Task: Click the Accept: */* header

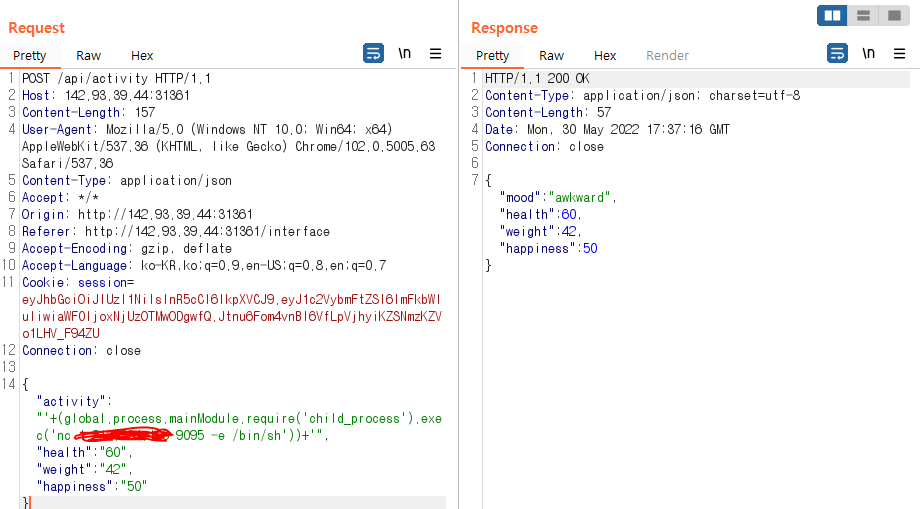Action: click(x=60, y=197)
